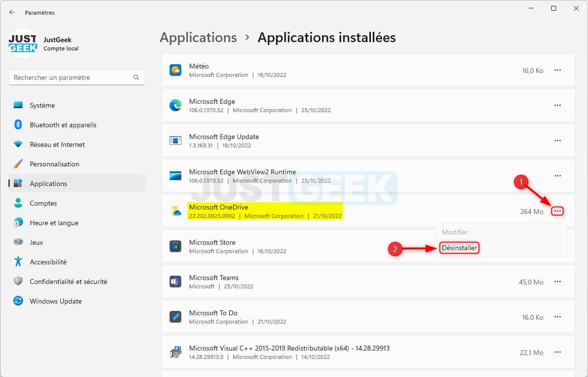
Task: Click the Météo app name
Action: tap(199, 66)
